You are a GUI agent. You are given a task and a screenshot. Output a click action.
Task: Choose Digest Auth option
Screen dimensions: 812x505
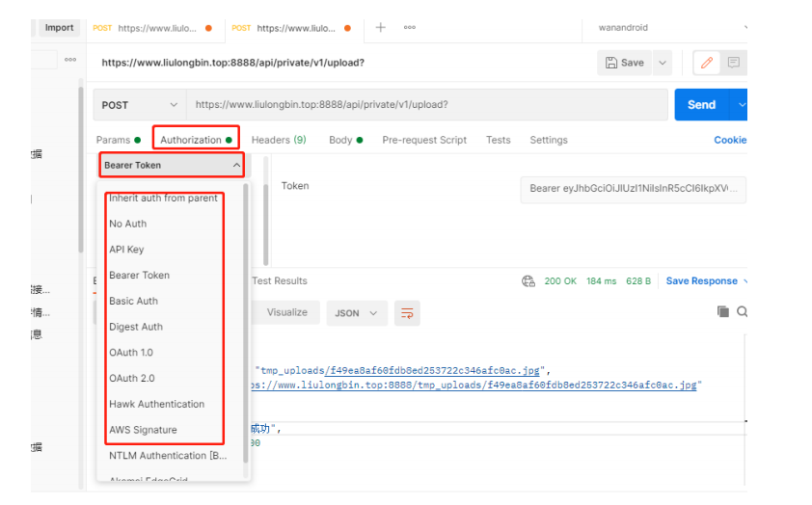tap(136, 327)
